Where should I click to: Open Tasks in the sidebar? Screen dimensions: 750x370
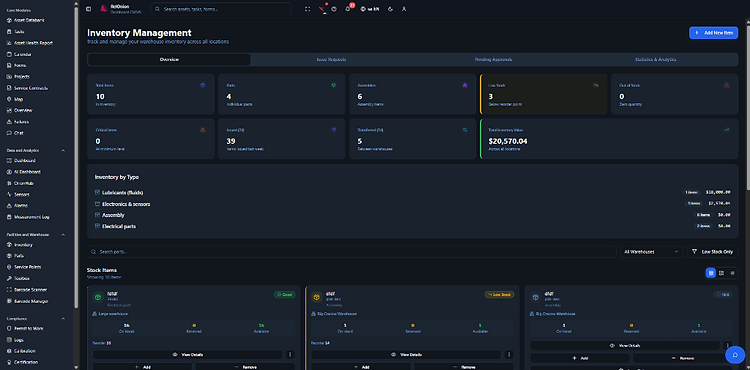[x=15, y=32]
